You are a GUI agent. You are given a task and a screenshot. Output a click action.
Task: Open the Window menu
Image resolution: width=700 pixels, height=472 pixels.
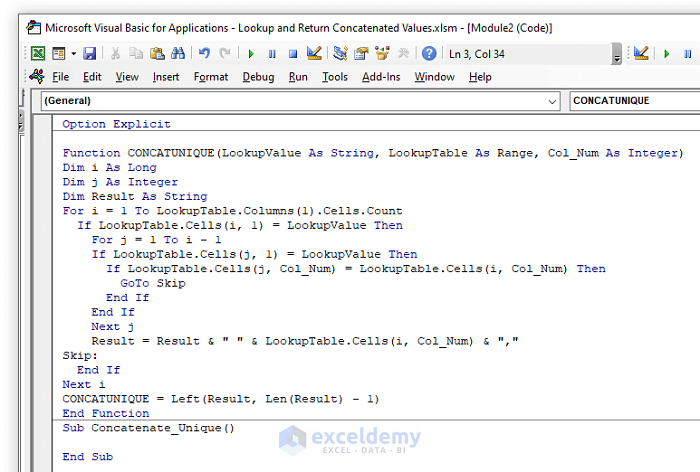coord(434,77)
